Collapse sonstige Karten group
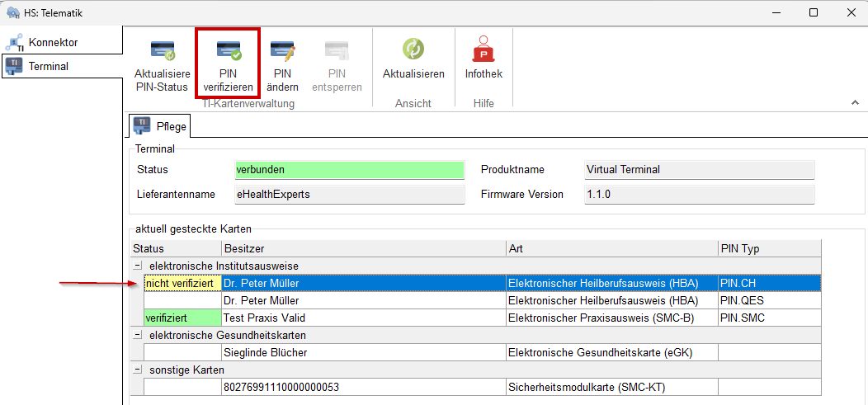Image resolution: width=868 pixels, height=405 pixels. click(137, 370)
